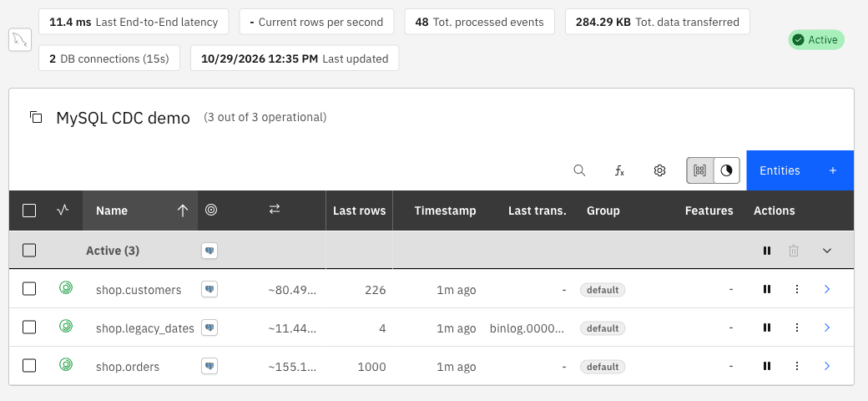868x401 pixels.
Task: Click the Active group target database icon
Action: [209, 251]
